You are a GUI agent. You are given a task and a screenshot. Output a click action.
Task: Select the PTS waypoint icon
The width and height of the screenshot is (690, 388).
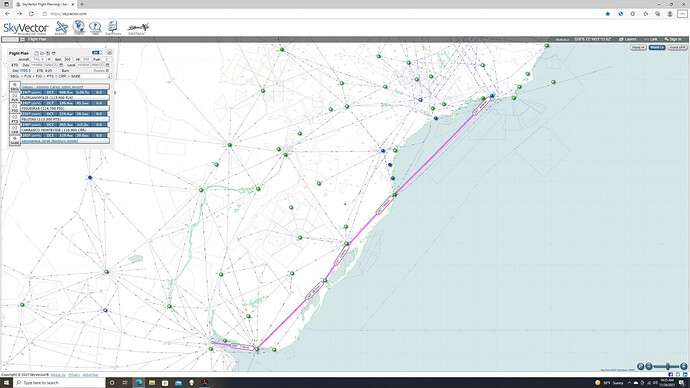coord(15,119)
